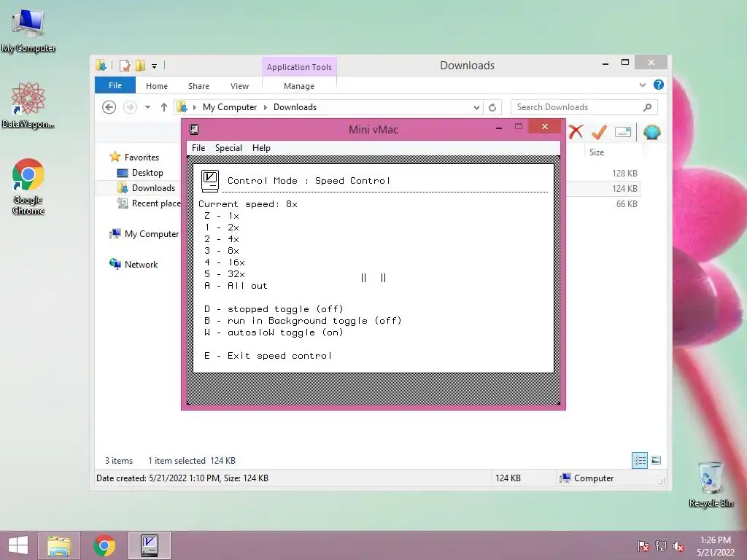
Task: Select Network in navigation pane
Action: click(x=141, y=264)
